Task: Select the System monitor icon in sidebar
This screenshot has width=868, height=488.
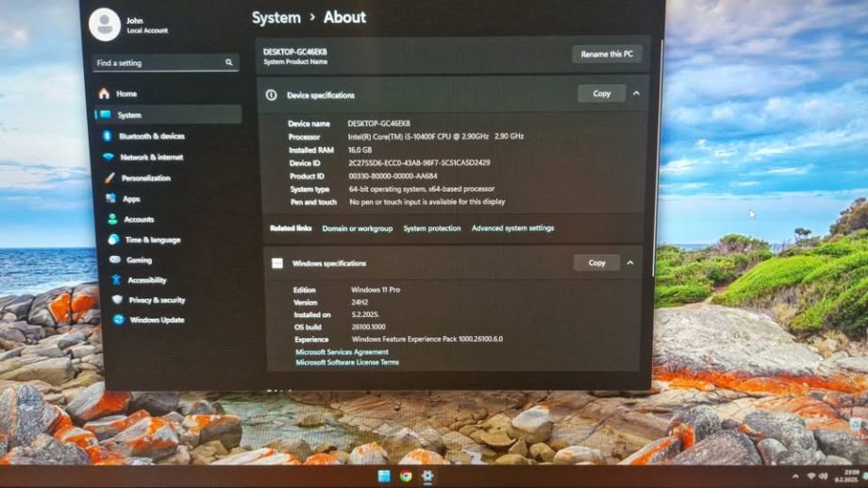Action: pos(105,114)
